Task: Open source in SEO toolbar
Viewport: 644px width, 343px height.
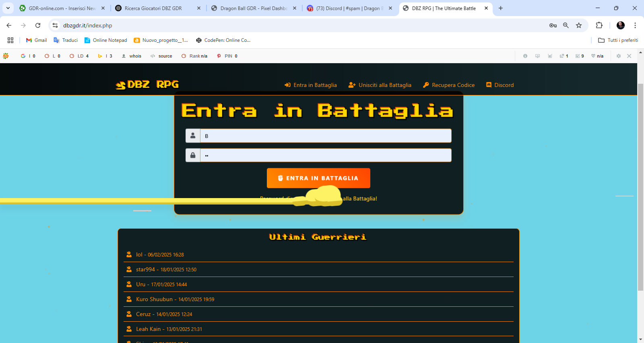Action: pyautogui.click(x=161, y=56)
